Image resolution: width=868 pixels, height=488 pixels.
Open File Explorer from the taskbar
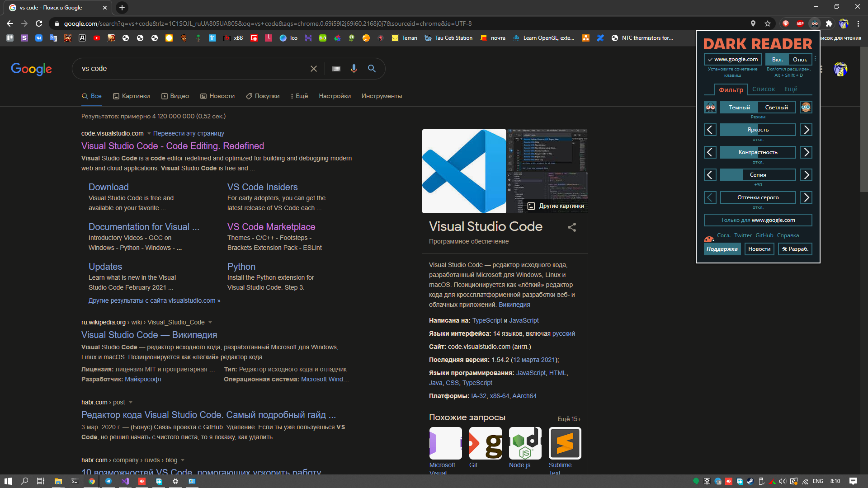(x=58, y=481)
